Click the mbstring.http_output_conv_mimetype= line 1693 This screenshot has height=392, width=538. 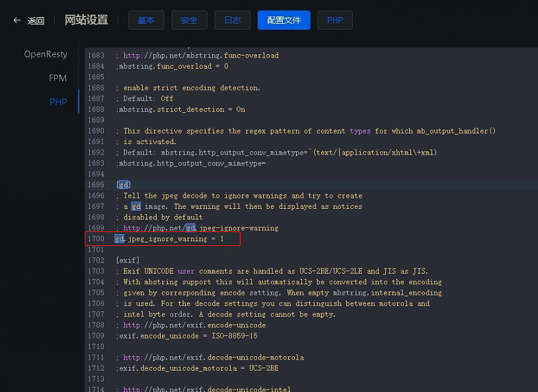[x=191, y=164]
